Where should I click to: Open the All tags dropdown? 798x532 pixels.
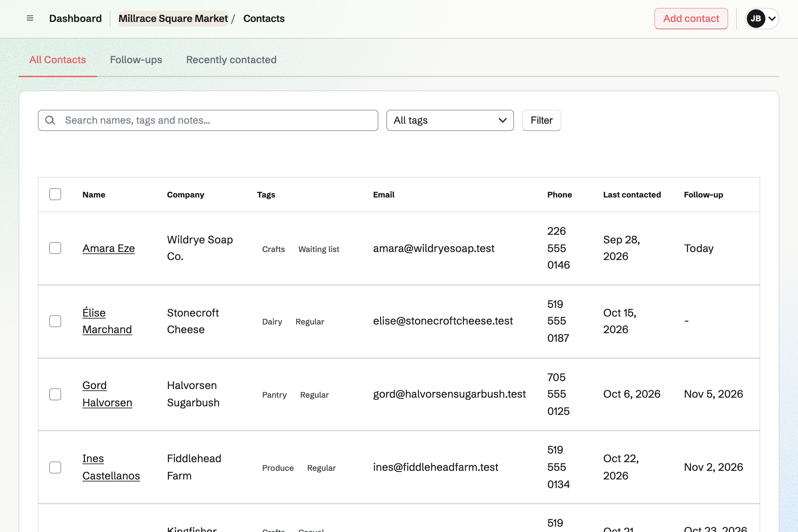450,120
